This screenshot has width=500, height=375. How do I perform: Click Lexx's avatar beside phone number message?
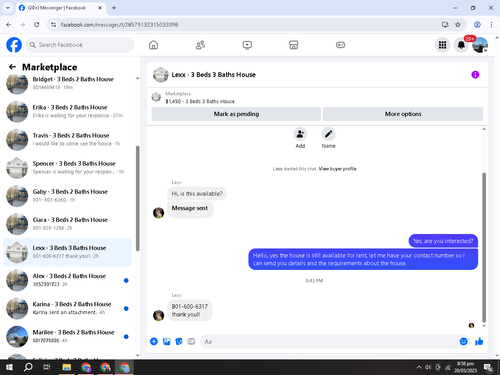(158, 315)
